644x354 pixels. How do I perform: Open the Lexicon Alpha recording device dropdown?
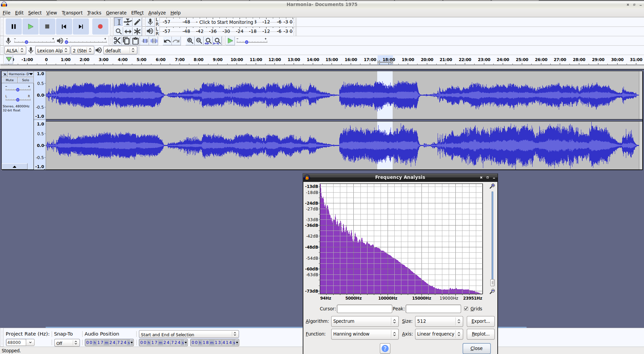(52, 50)
